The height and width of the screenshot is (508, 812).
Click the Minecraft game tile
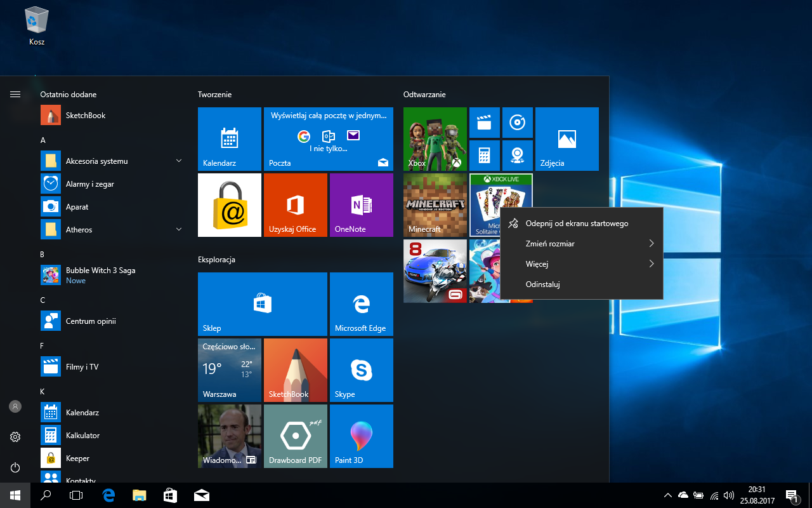pyautogui.click(x=435, y=205)
